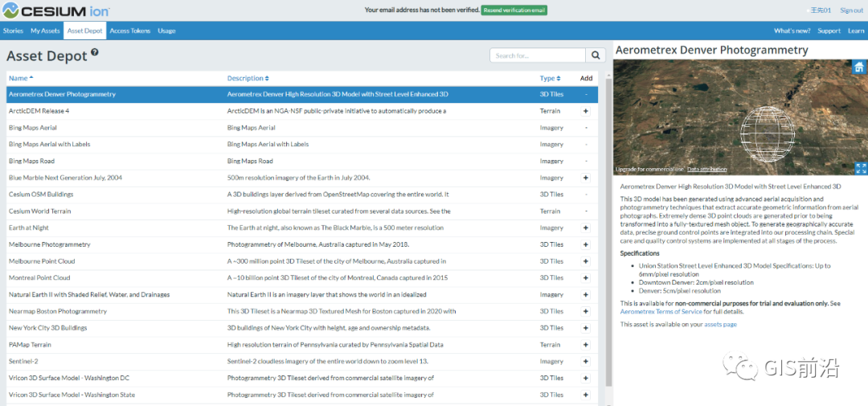Select the Montreal Point Cloud name

pyautogui.click(x=39, y=277)
